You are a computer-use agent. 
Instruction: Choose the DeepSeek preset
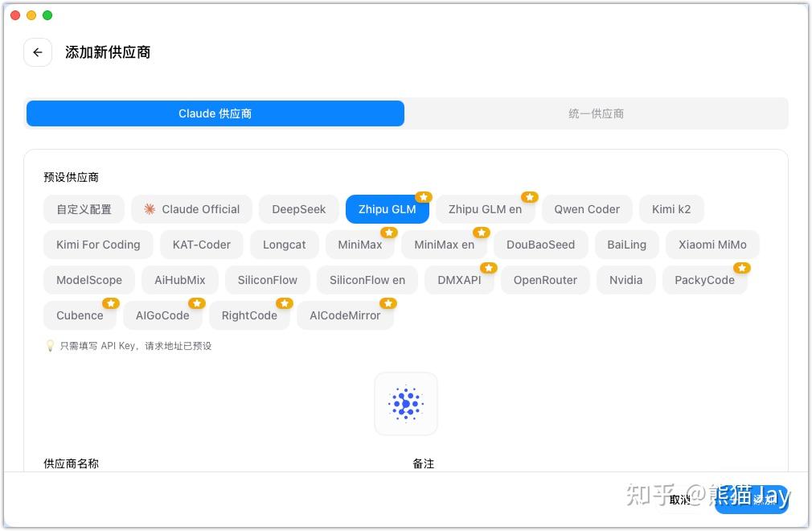(x=299, y=209)
